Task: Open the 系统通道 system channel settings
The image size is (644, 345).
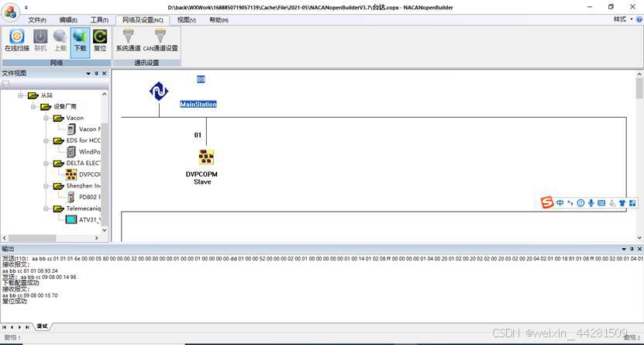Action: 128,40
